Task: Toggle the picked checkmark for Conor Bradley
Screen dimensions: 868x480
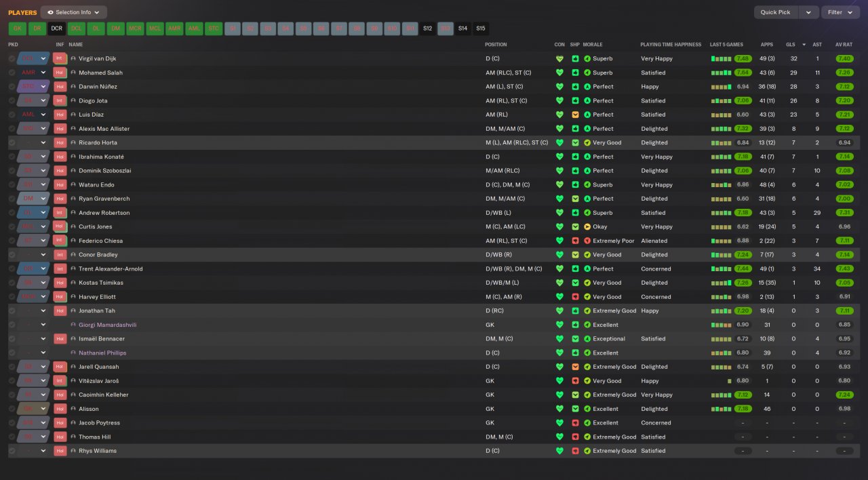Action: pos(12,255)
